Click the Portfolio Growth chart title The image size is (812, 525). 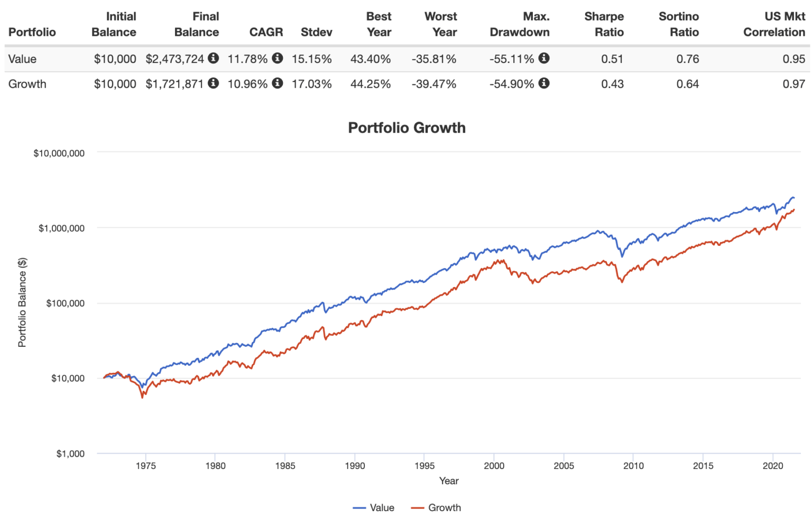click(x=407, y=128)
